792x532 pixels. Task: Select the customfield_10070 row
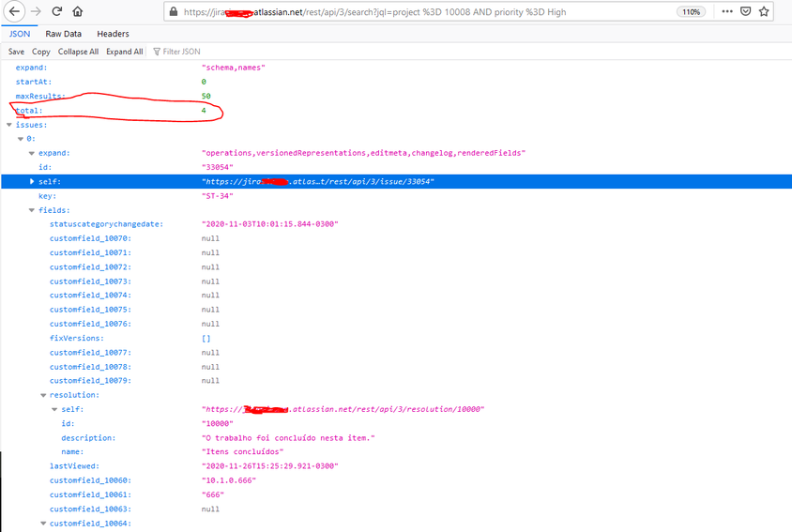396,238
